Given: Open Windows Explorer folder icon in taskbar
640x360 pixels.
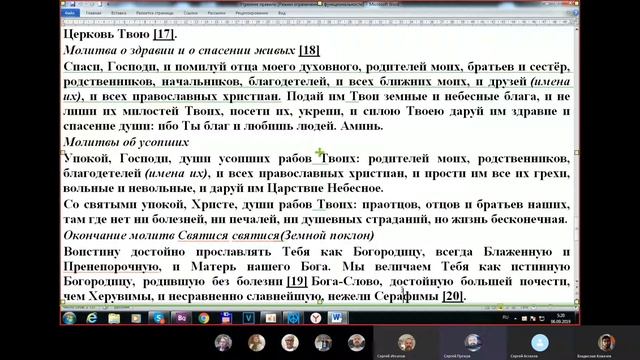Looking at the screenshot, I should pos(114,318).
